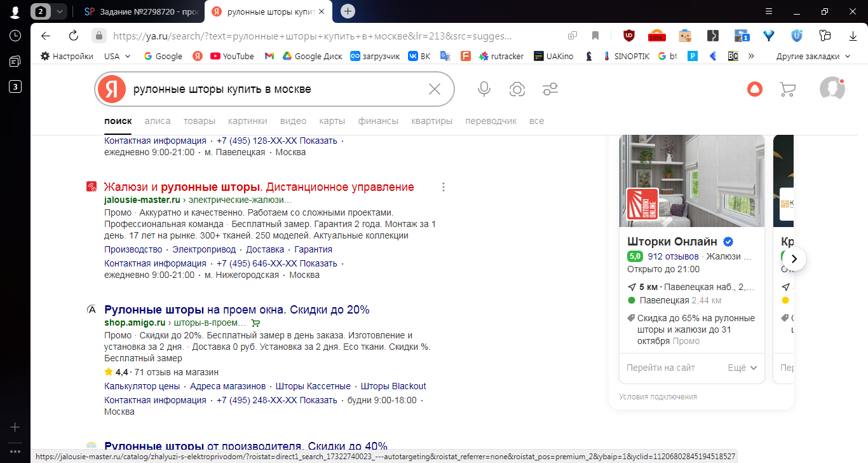Open the shopping cart icon

pyautogui.click(x=787, y=89)
